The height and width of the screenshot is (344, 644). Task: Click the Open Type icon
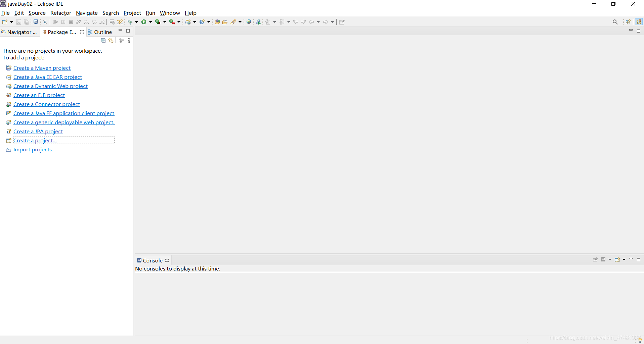tap(217, 22)
